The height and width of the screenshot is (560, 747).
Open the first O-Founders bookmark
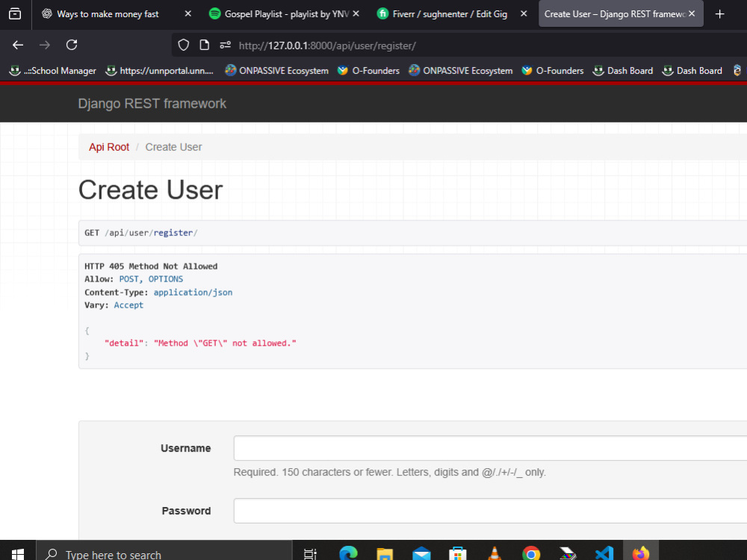tap(368, 70)
